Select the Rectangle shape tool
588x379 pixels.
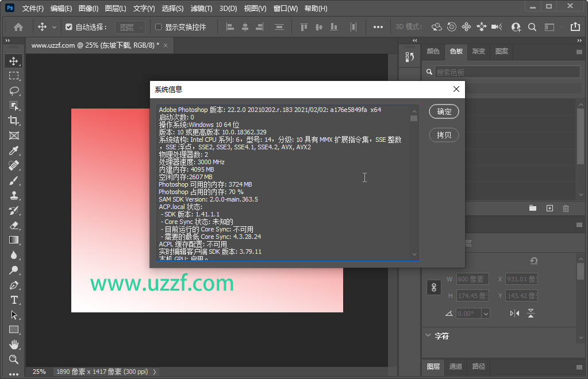point(13,330)
